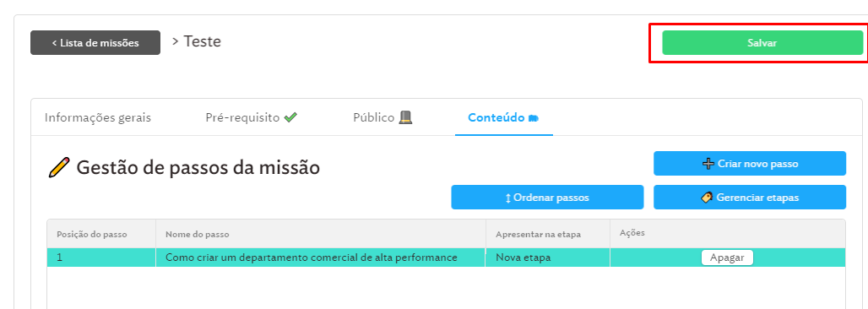Click the Apresentar na etapa column header
868x309 pixels.
click(x=538, y=234)
